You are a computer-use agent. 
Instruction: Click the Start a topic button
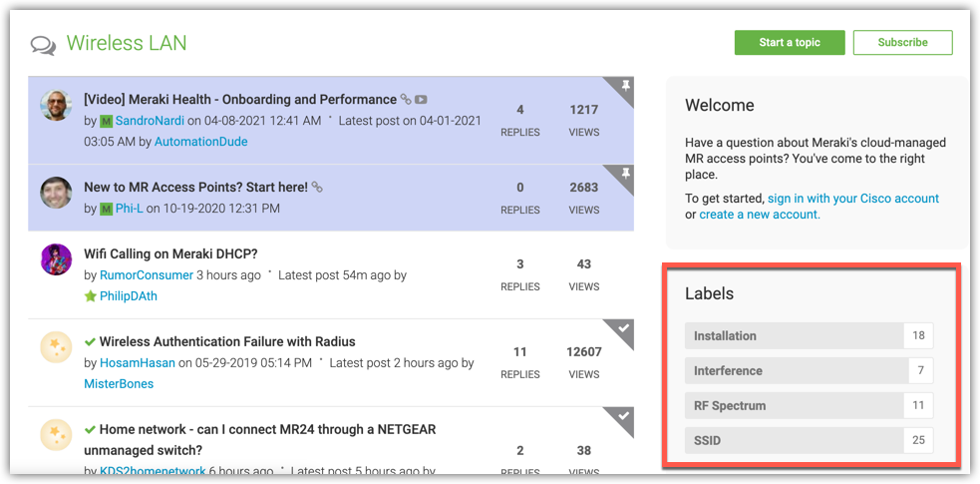pyautogui.click(x=790, y=43)
